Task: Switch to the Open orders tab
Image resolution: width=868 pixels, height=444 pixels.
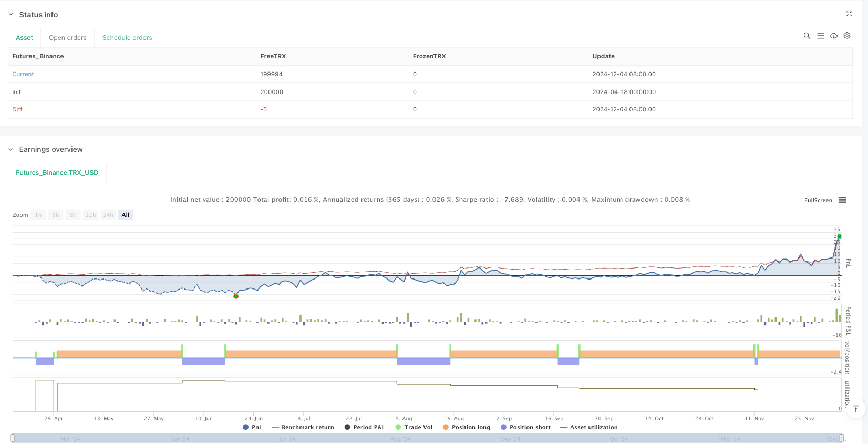Action: [x=68, y=38]
